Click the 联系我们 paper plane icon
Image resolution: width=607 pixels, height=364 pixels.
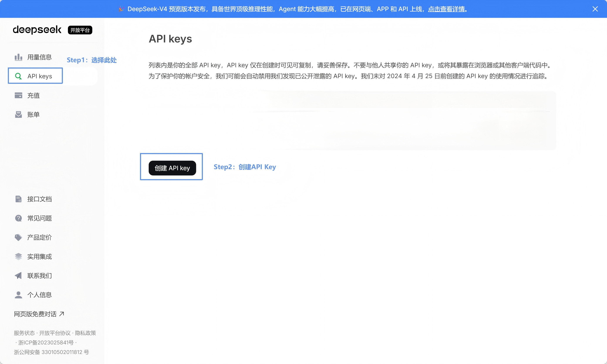pos(18,275)
